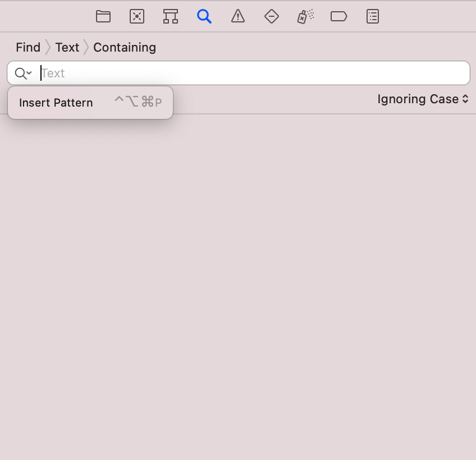Place the cursor in the search text field

[x=225, y=73]
